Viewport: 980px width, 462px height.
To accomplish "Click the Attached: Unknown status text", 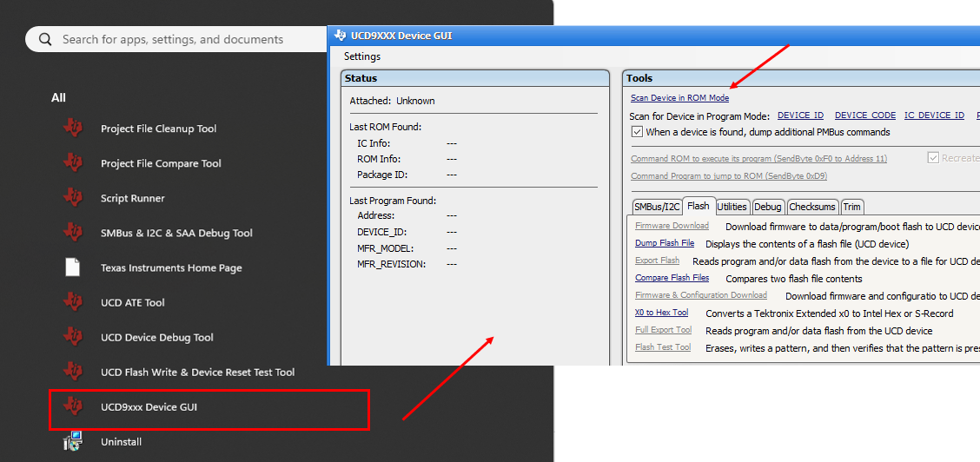I will point(392,101).
